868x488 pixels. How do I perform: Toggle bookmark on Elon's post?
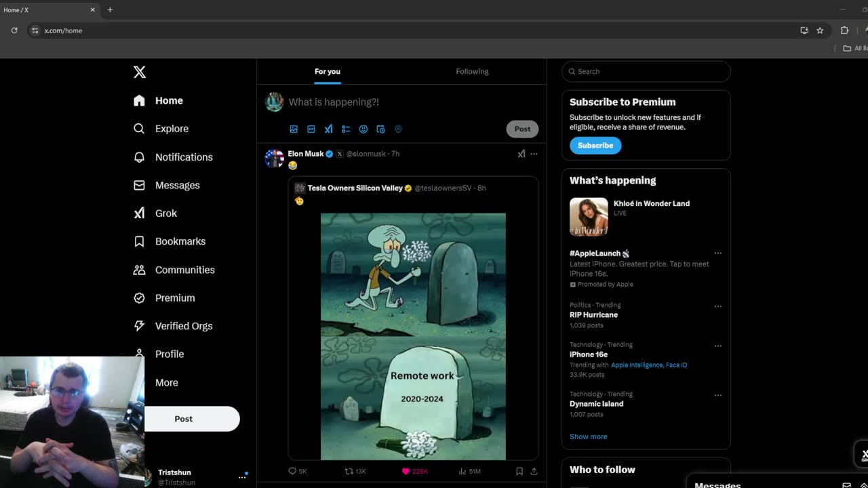[x=519, y=471]
